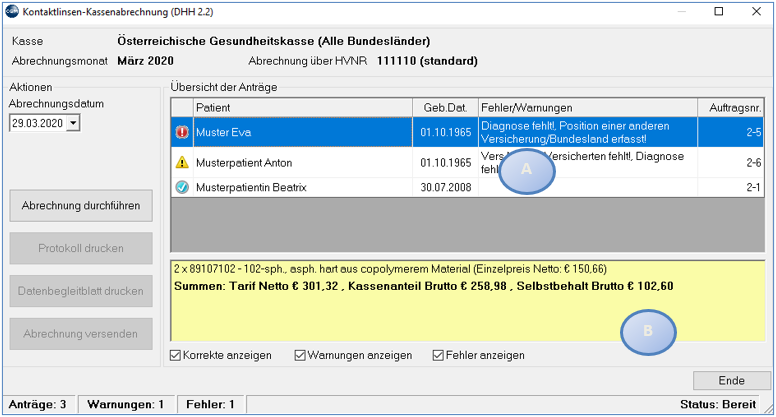Click the 'März 2020' Abrechnungsmonat value
776x417 pixels.
[x=146, y=61]
